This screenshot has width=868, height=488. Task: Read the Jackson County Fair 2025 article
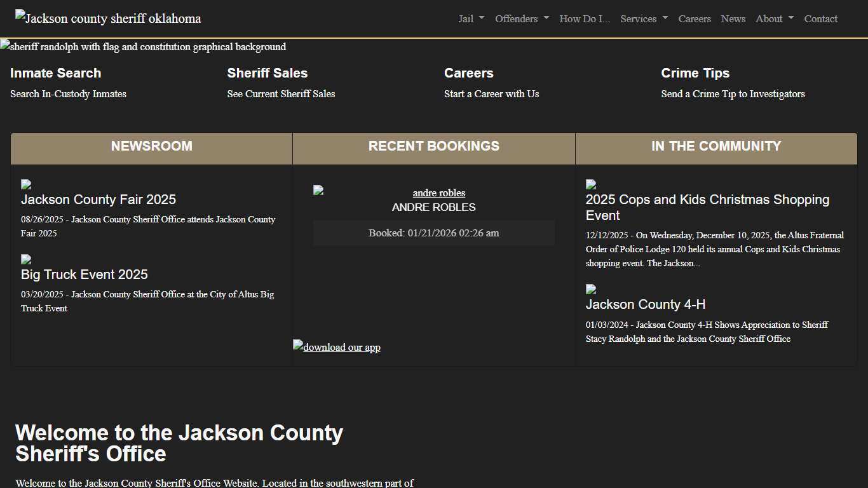pyautogui.click(x=98, y=199)
